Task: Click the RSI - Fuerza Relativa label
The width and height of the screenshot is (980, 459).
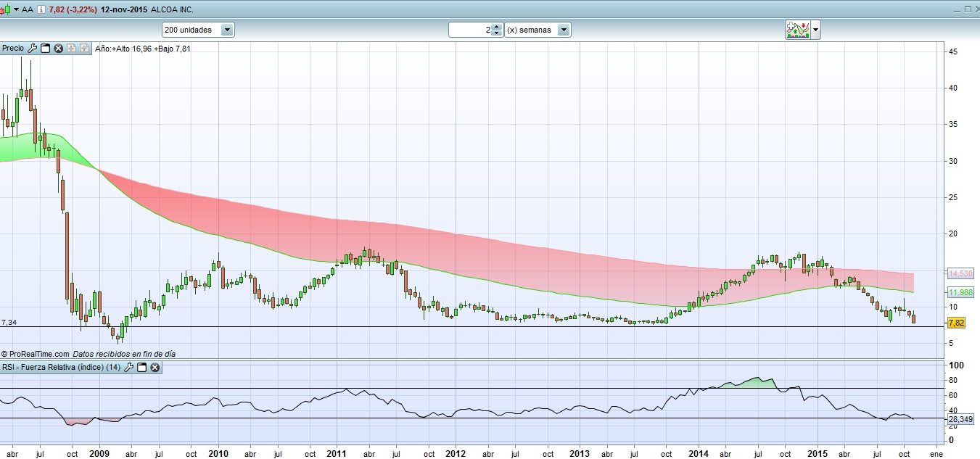Action: pyautogui.click(x=61, y=368)
